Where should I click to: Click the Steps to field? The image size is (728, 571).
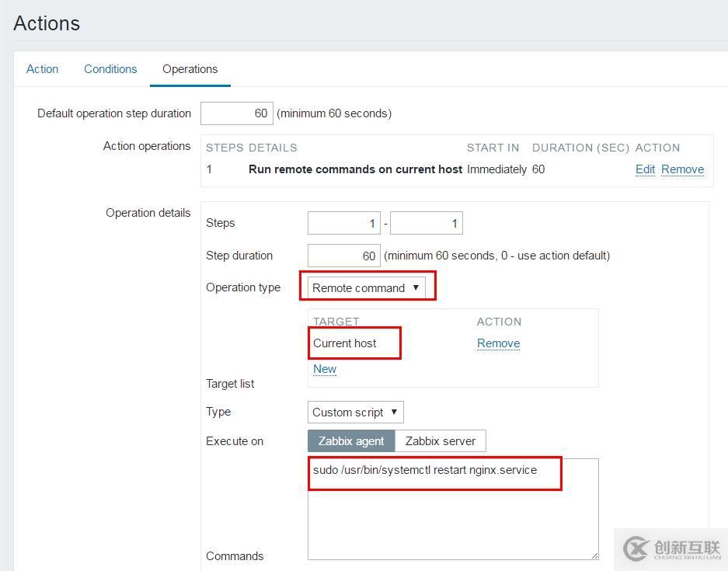427,223
